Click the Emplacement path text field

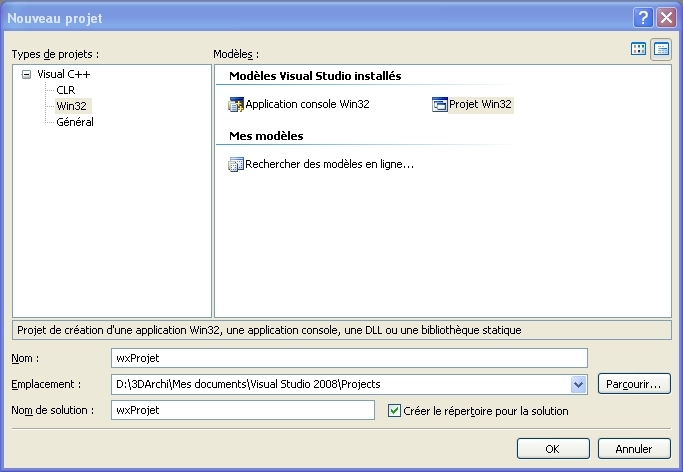338,384
